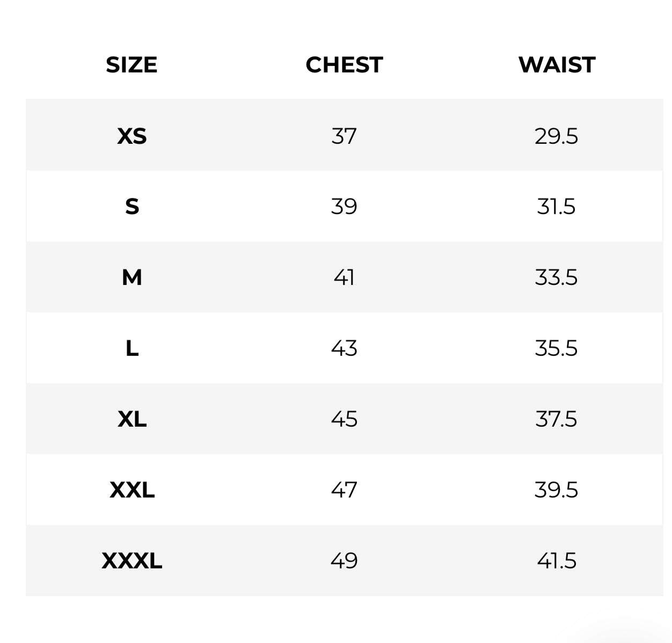Click waist value 31.5
Screen dimensions: 672x643
coord(556,207)
